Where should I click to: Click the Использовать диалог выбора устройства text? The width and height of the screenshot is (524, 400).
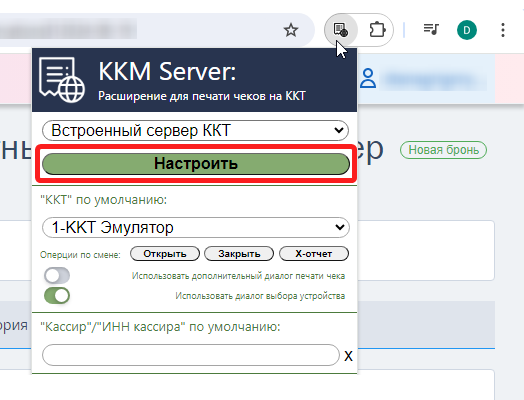[x=260, y=296]
